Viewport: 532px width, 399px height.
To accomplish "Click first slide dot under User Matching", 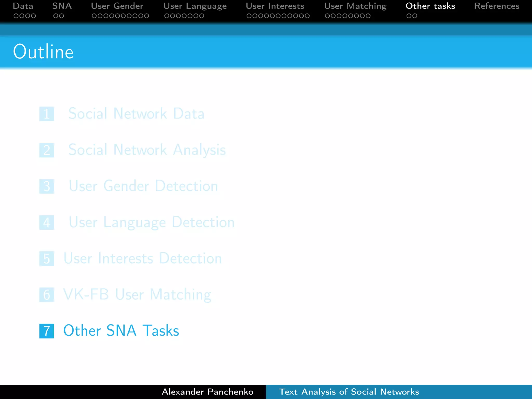I will click(327, 16).
